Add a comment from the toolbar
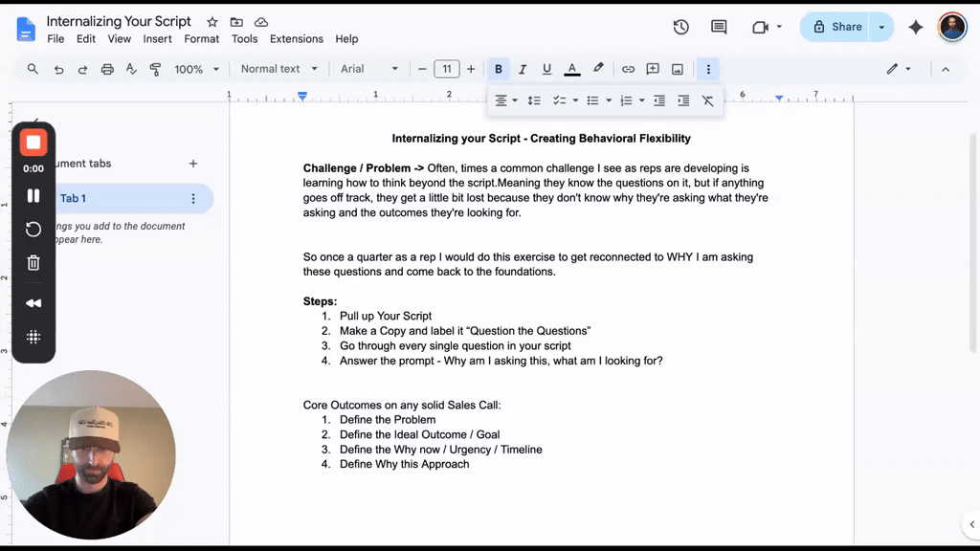 653,69
